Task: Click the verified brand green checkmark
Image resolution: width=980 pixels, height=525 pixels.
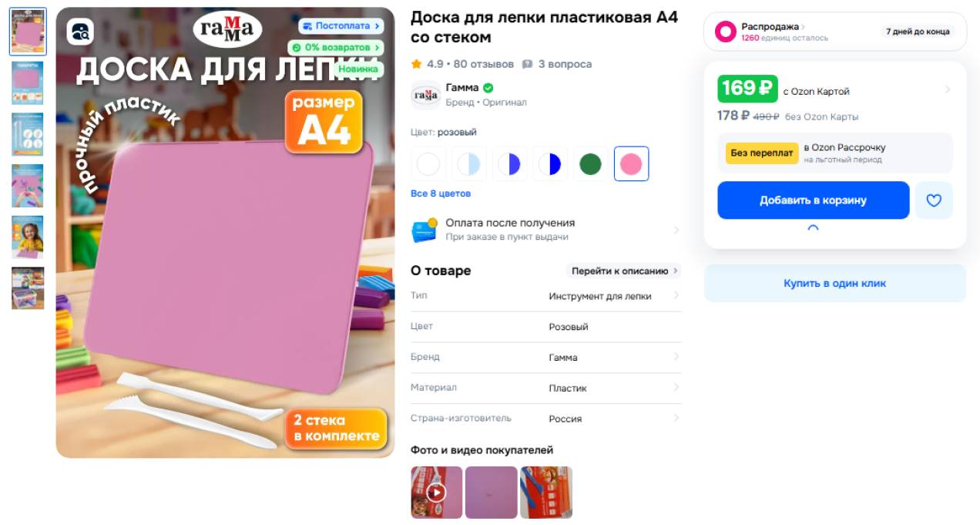Action: coord(488,88)
